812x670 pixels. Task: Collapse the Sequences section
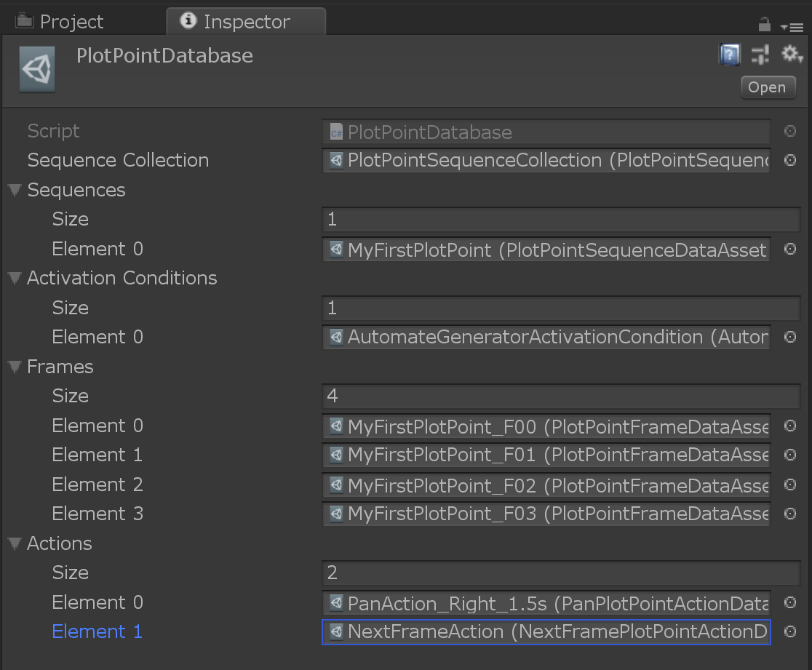pos(14,190)
